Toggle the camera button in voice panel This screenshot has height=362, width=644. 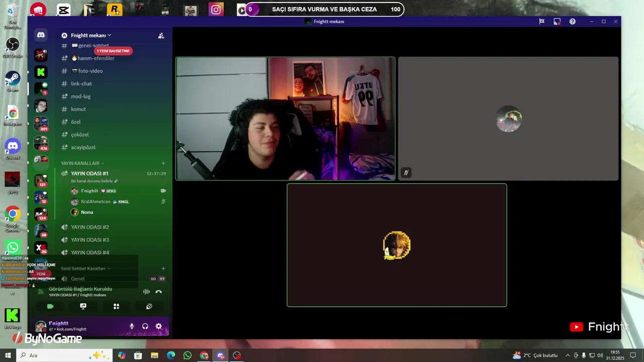click(x=50, y=306)
